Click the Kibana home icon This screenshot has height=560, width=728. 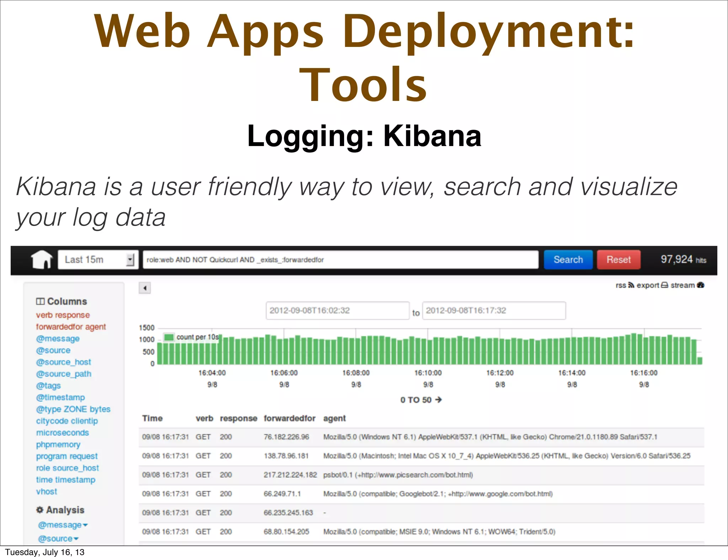(x=42, y=259)
